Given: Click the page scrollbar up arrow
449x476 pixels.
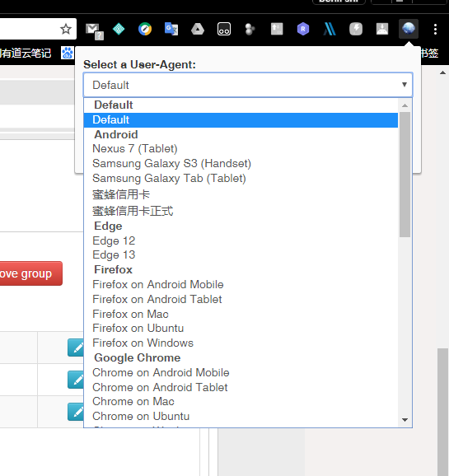Looking at the screenshot, I should [442, 72].
